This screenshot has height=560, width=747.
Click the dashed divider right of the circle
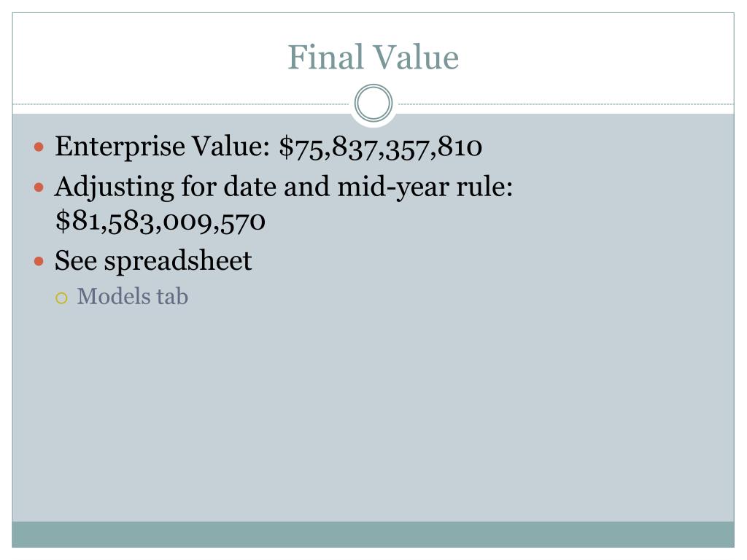565,104
